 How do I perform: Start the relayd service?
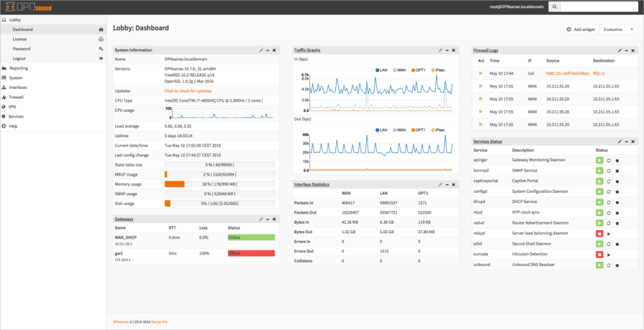609,233
